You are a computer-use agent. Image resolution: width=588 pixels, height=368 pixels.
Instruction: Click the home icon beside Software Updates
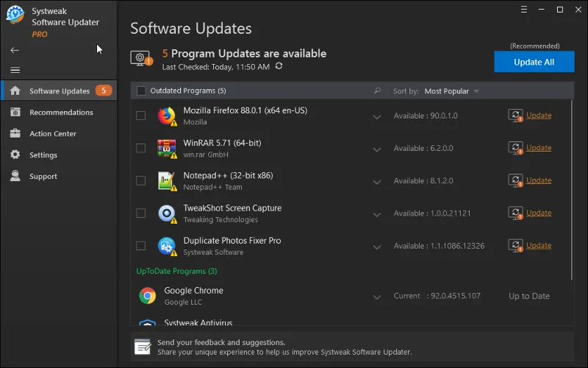click(15, 91)
